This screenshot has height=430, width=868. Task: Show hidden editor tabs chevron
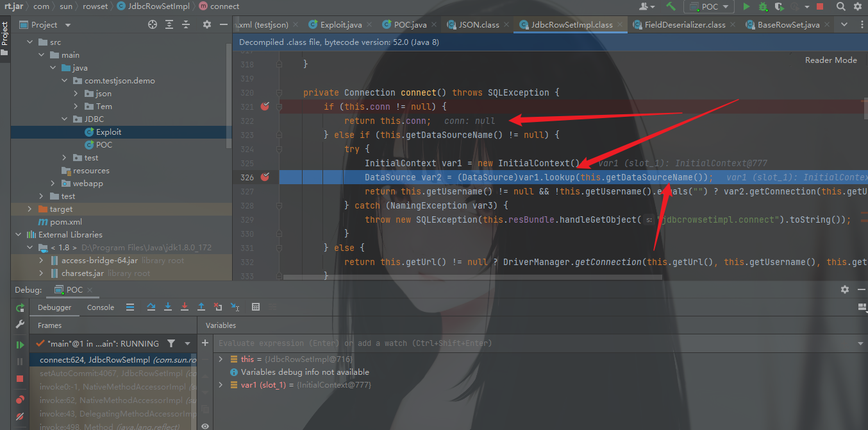click(x=844, y=24)
